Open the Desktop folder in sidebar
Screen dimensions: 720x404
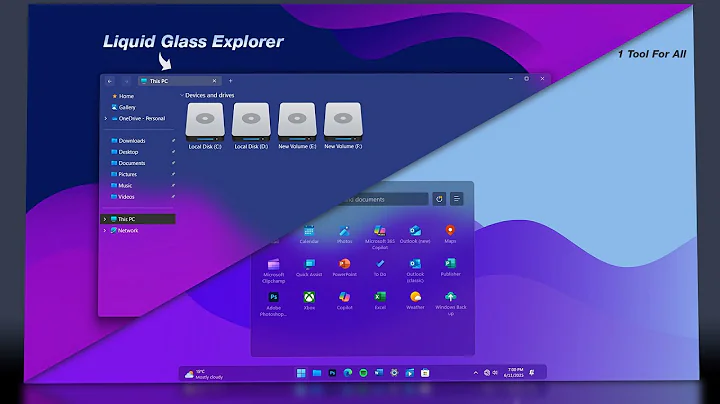tap(124, 152)
